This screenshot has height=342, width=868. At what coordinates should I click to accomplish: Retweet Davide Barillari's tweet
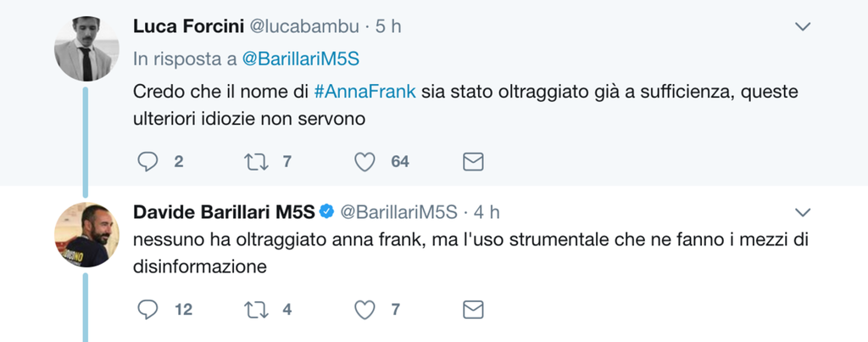(x=254, y=310)
